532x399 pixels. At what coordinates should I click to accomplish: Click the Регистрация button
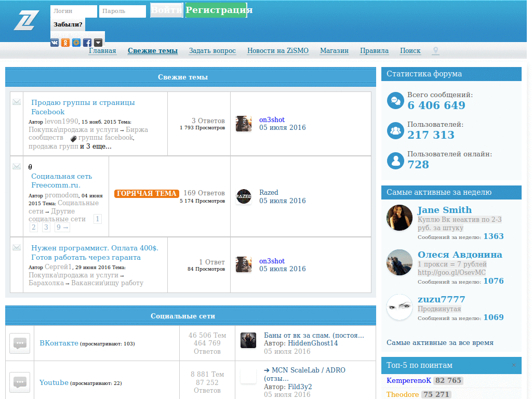(x=216, y=10)
